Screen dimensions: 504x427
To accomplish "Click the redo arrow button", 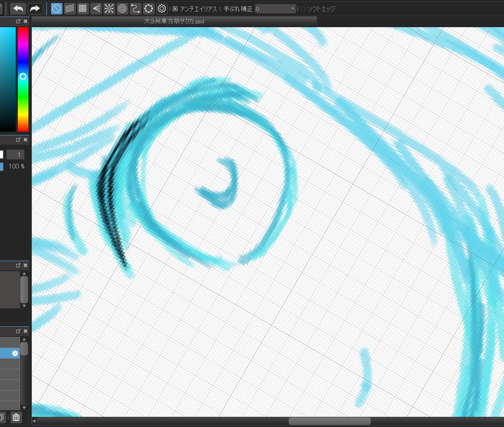I will (x=35, y=8).
